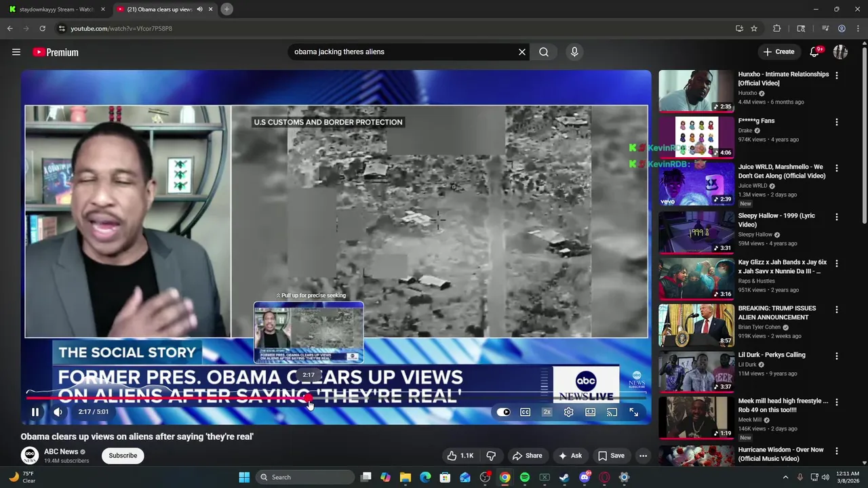
Task: Dislike the video with thumbs down
Action: (492, 455)
